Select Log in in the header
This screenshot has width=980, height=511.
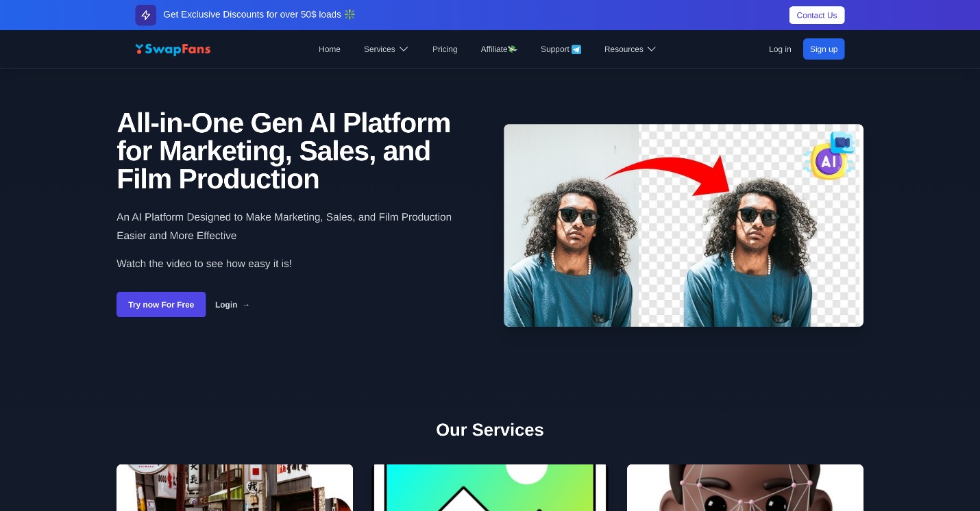780,49
